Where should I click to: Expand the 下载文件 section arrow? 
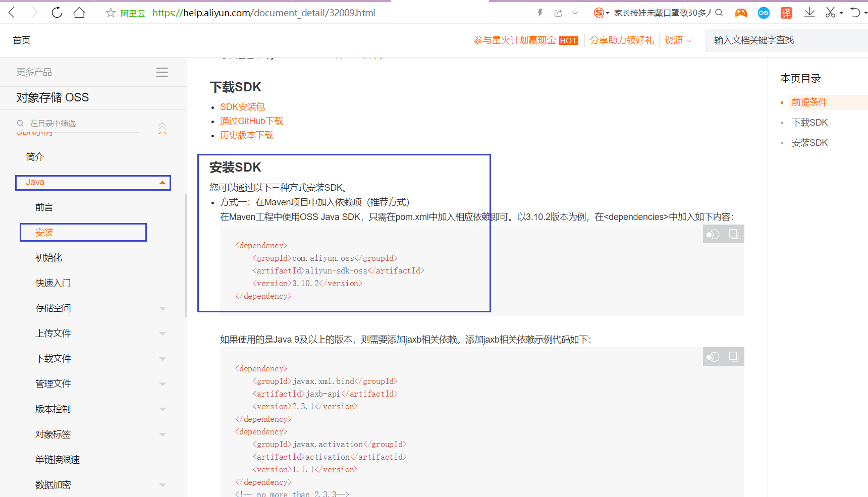162,359
